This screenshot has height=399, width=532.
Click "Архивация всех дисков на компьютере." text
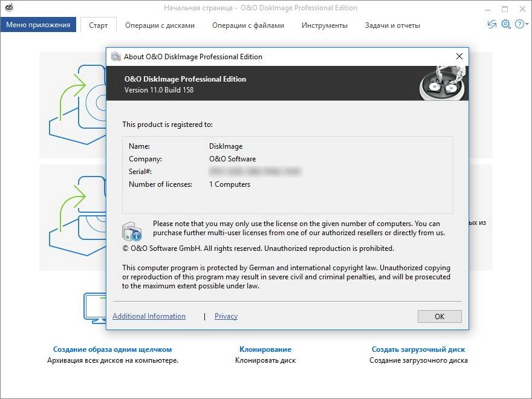pos(112,360)
